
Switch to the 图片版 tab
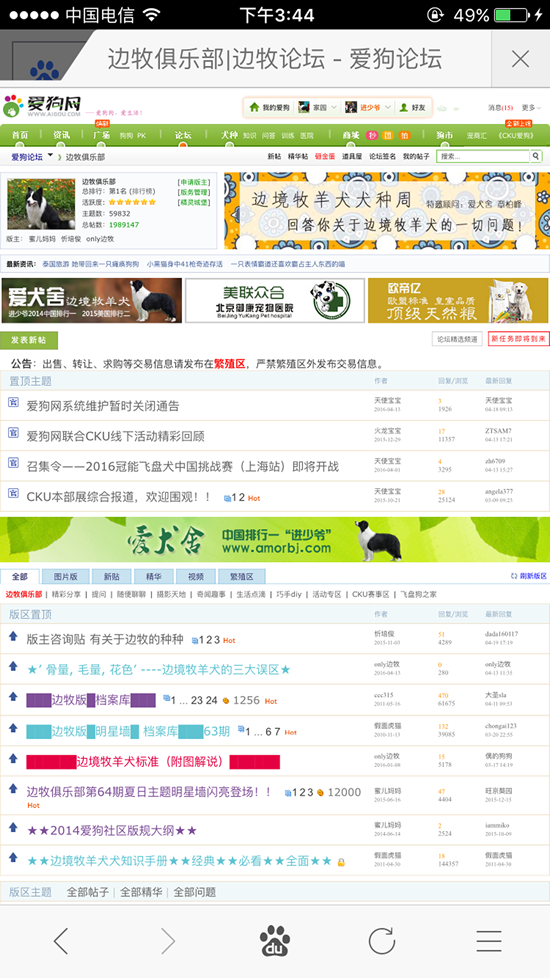[65, 576]
